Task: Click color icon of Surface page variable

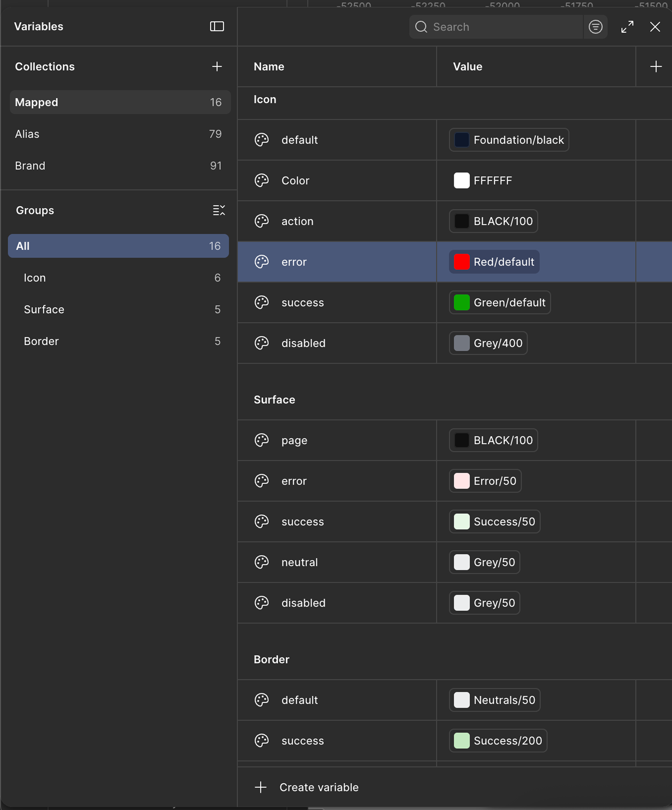Action: pyautogui.click(x=261, y=440)
